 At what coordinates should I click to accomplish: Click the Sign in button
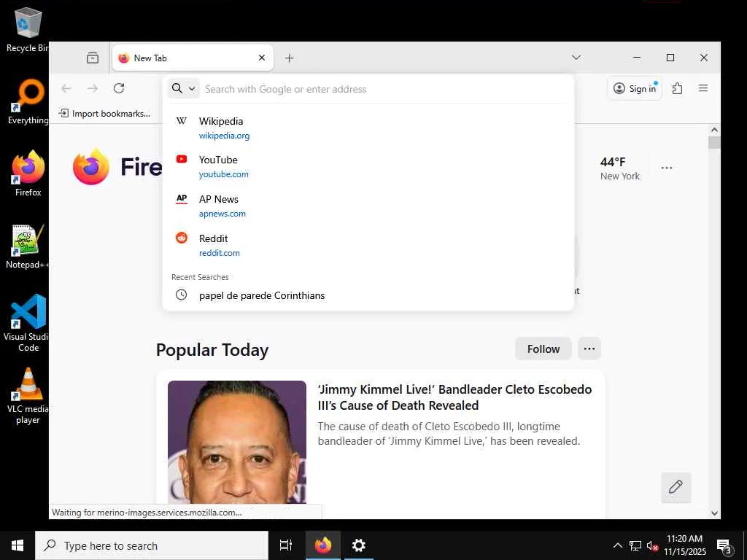[x=635, y=88]
